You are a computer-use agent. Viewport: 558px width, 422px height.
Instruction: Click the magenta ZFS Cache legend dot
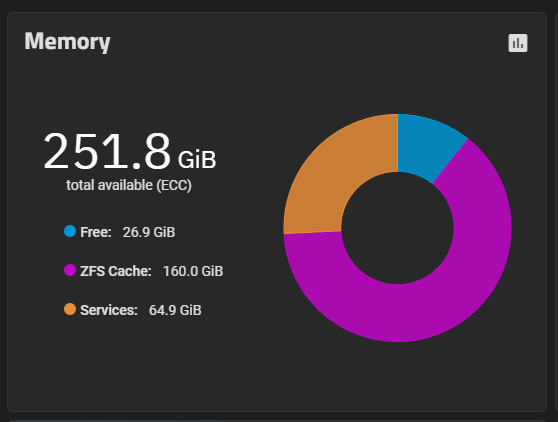(70, 270)
